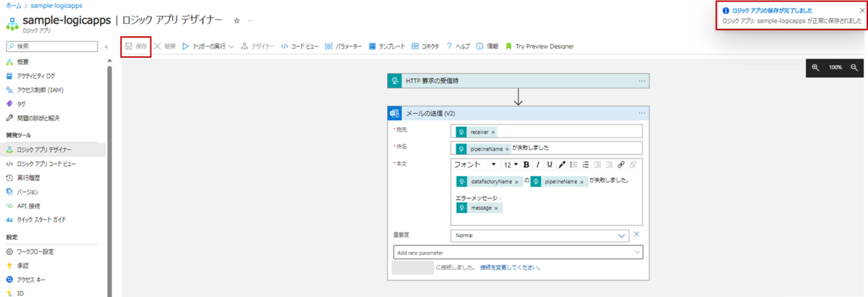Collapse the sidebar with the double-chevron
The height and width of the screenshot is (297, 868).
[106, 46]
